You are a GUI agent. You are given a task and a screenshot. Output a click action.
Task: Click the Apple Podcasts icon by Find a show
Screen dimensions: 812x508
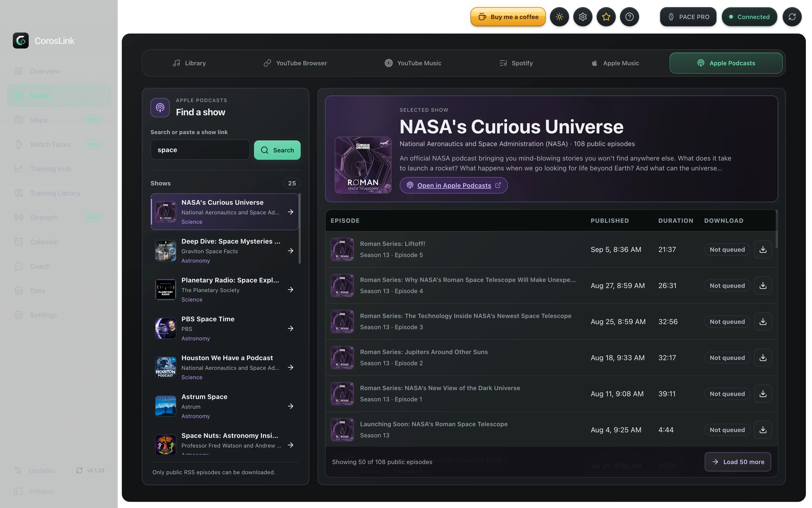click(160, 107)
